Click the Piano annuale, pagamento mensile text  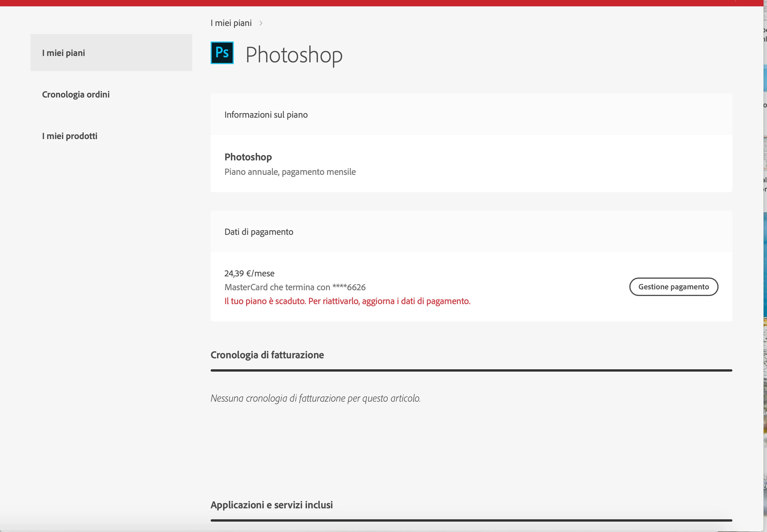[x=290, y=172]
